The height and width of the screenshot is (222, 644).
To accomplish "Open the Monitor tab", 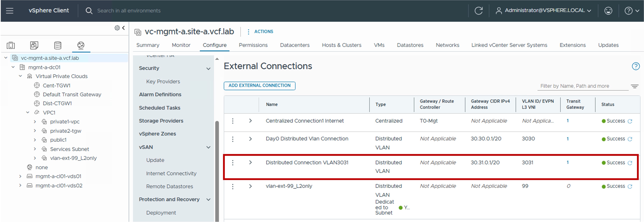I will click(181, 45).
